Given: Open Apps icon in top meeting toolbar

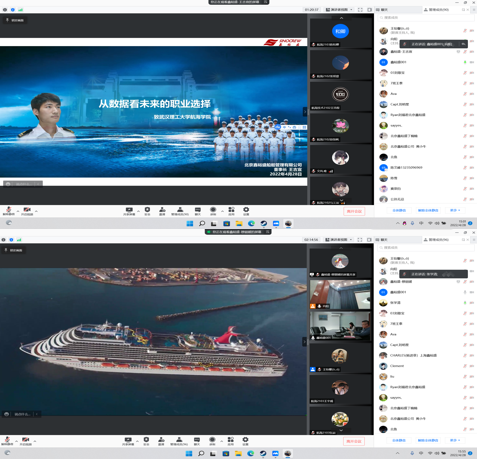Looking at the screenshot, I should click(x=231, y=211).
